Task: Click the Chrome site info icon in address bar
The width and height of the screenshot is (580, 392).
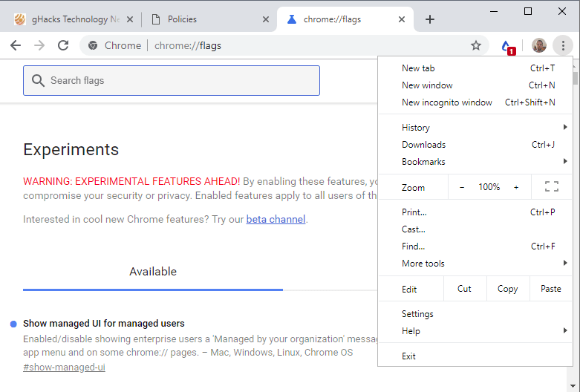Action: 93,45
